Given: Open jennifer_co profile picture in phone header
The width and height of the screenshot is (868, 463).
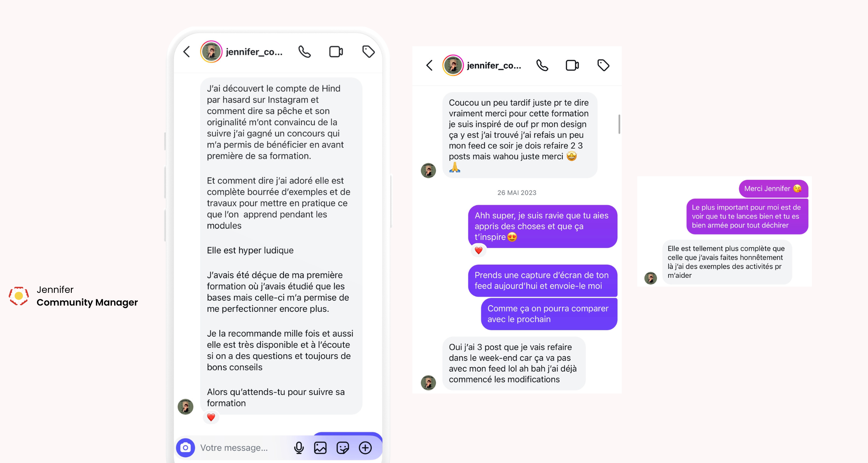Looking at the screenshot, I should point(211,52).
